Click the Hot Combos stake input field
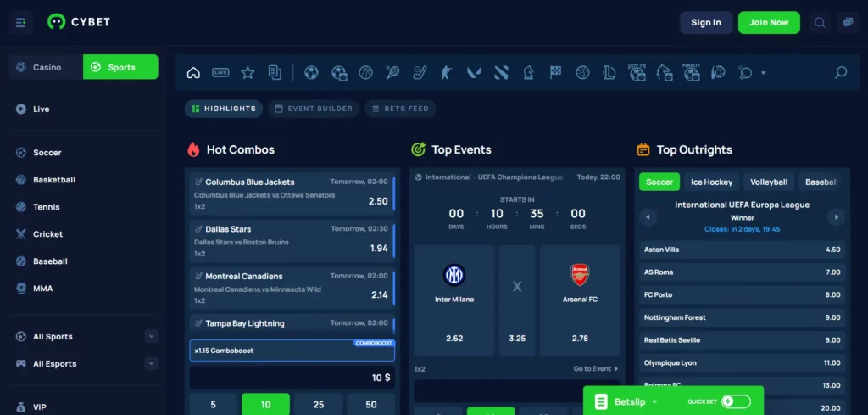Screen dimensions: 868x415 click(292, 378)
